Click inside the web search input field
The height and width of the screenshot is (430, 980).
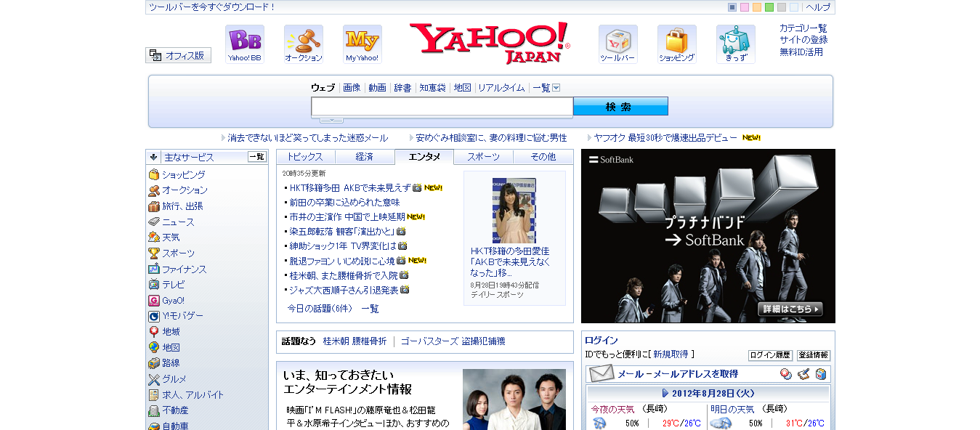(442, 107)
